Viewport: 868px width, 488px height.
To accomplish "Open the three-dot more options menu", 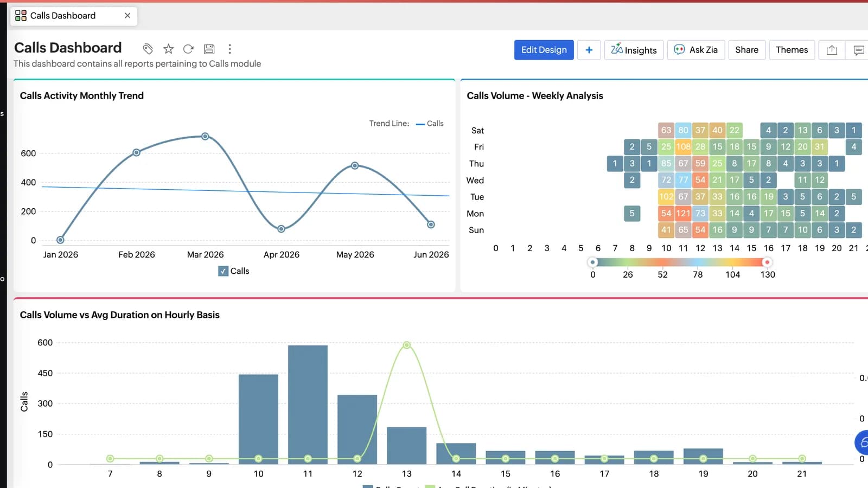I will pyautogui.click(x=230, y=49).
